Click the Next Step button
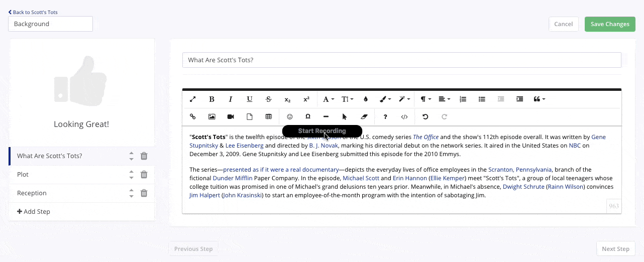This screenshot has height=262, width=644. [615, 249]
